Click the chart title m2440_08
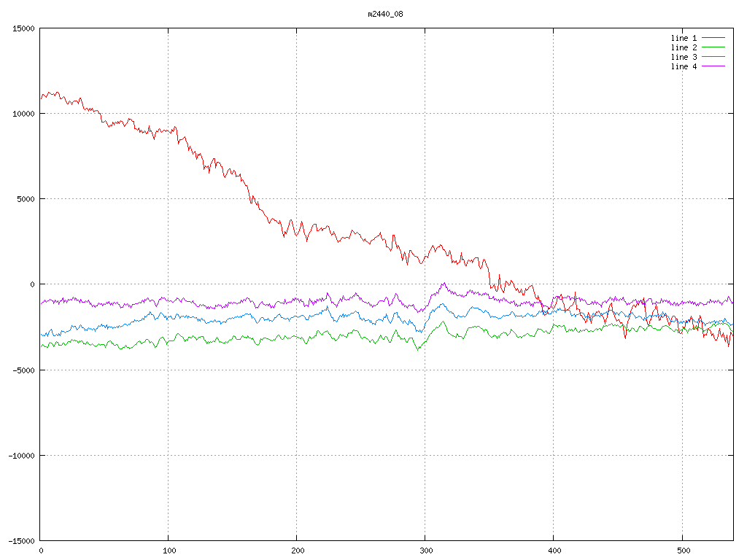 pyautogui.click(x=385, y=14)
